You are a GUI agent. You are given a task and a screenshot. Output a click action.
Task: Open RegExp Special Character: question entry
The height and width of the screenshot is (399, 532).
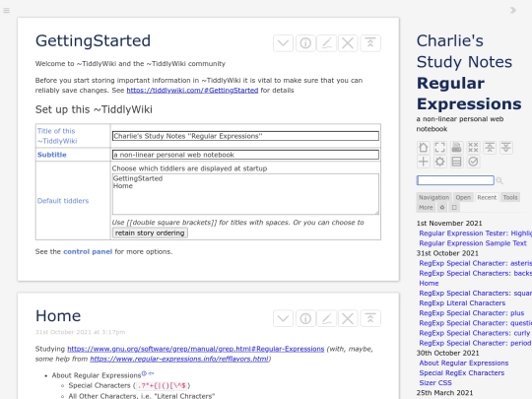[475, 323]
